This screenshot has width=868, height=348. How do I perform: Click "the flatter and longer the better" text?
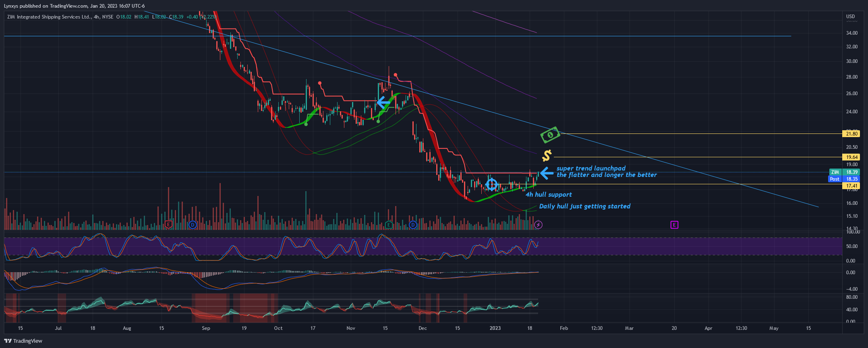(607, 175)
